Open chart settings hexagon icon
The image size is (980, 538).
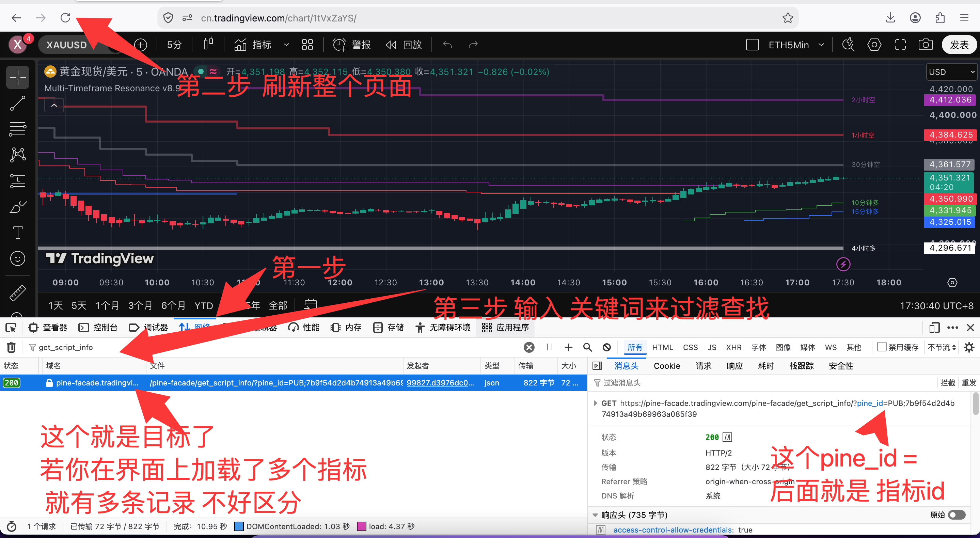[874, 45]
